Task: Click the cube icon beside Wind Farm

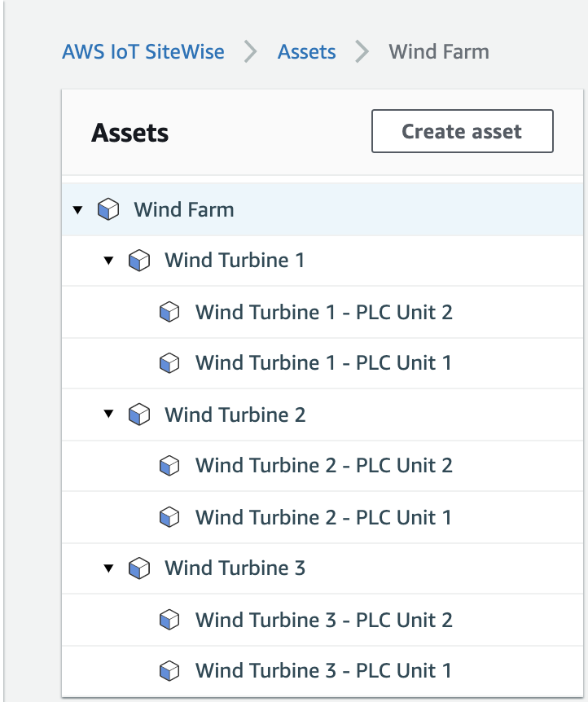Action: pos(108,210)
